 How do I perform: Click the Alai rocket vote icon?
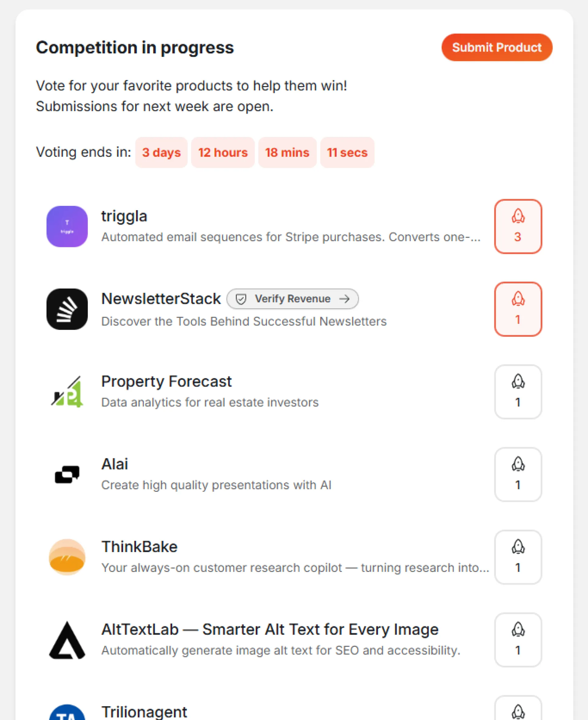[518, 474]
